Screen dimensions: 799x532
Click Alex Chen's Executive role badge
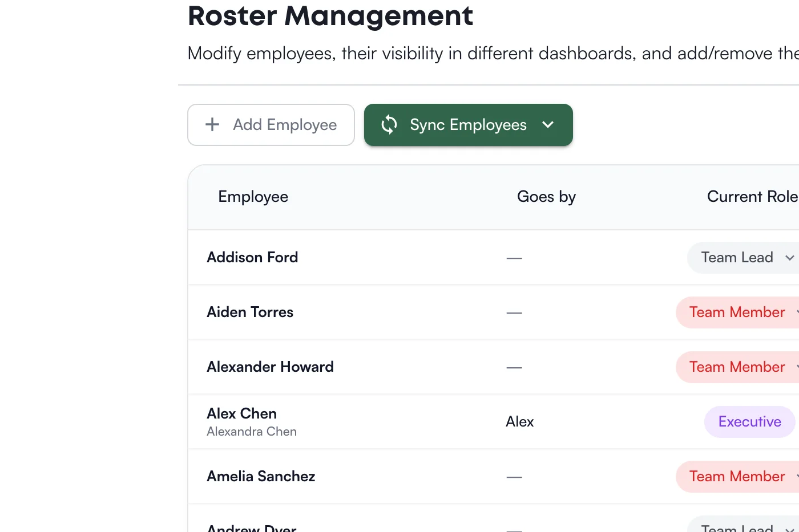pos(750,422)
